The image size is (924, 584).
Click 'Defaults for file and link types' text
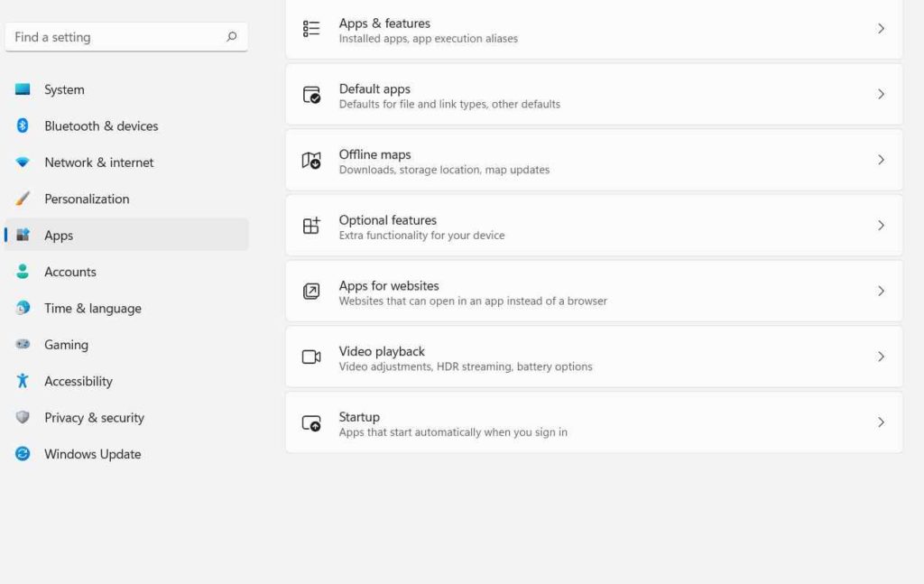coord(413,105)
